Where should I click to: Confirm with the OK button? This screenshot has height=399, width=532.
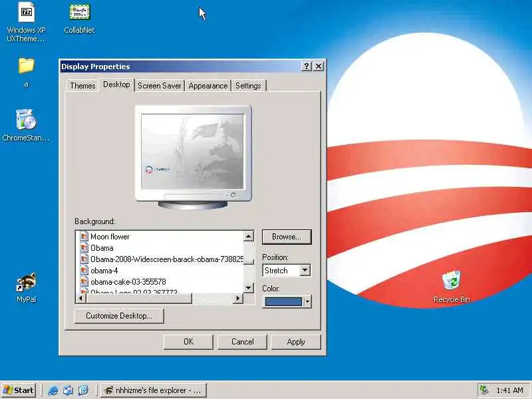click(188, 342)
